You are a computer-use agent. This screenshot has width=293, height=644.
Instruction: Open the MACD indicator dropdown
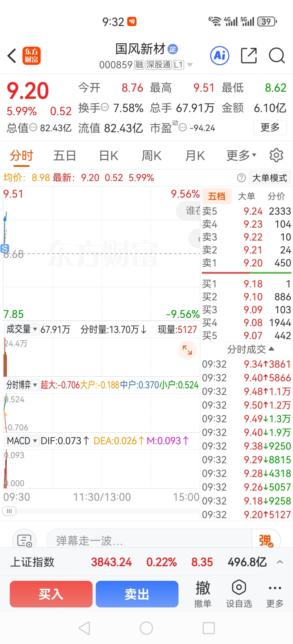pyautogui.click(x=21, y=441)
